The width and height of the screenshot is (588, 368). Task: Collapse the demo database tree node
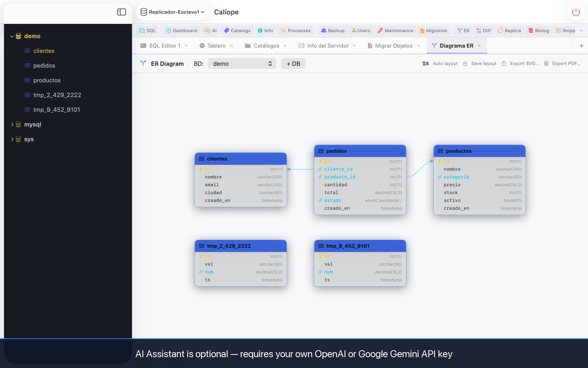(12, 36)
